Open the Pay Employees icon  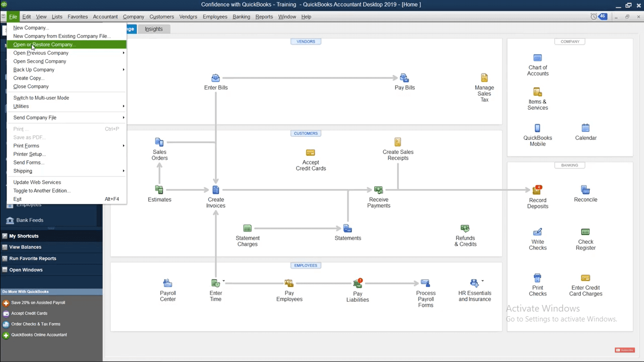click(289, 283)
